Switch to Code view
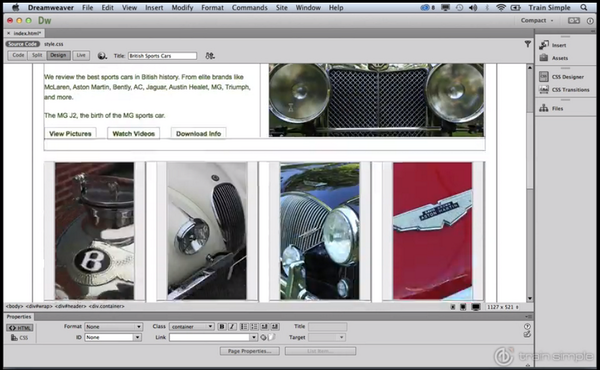 point(18,55)
